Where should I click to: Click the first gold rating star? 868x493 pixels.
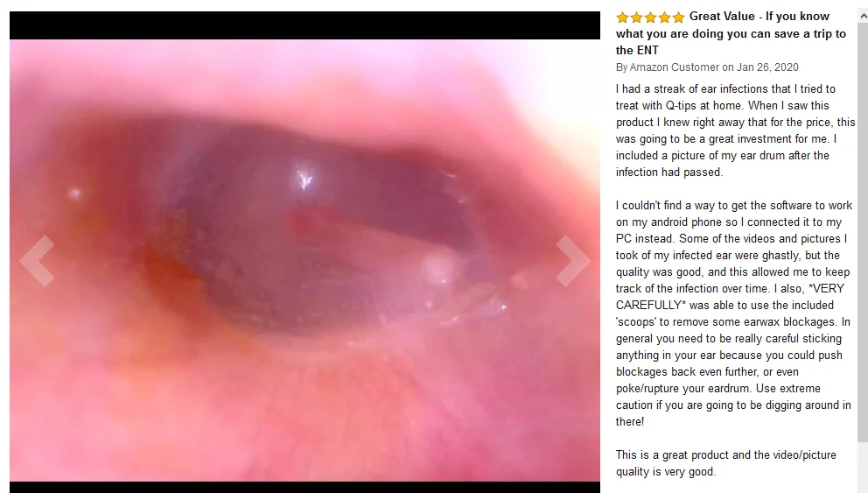(x=622, y=18)
